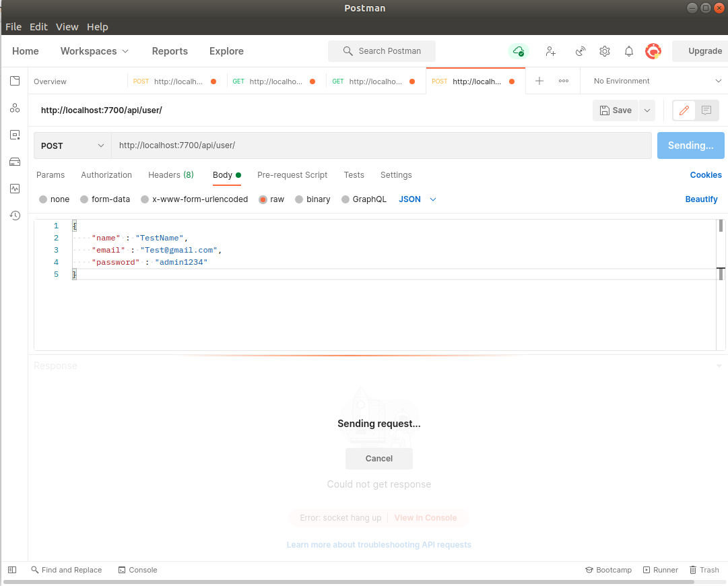Click the cloud sync status icon
The height and width of the screenshot is (586, 728).
518,51
